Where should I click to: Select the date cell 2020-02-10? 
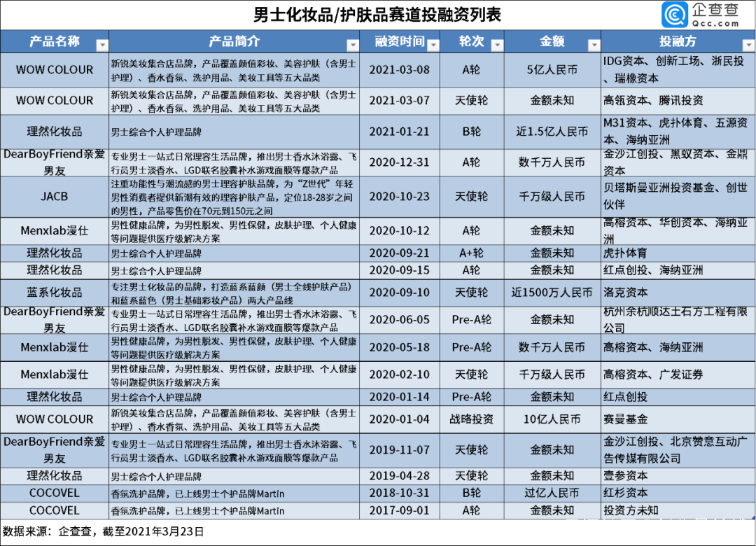pyautogui.click(x=400, y=374)
